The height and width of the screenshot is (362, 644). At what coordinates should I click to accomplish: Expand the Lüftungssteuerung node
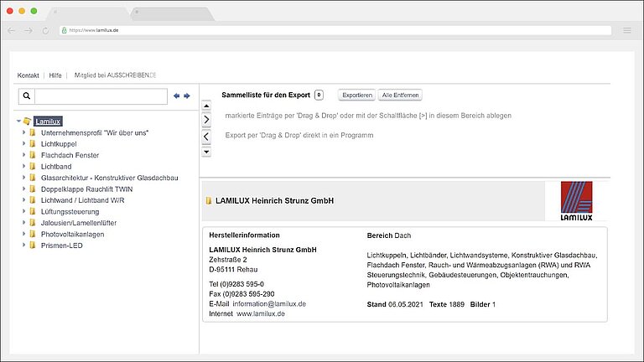23,211
